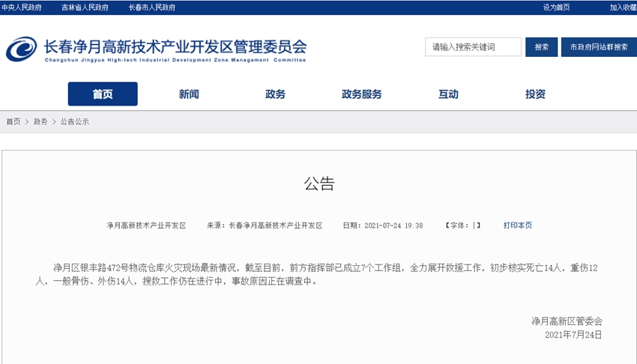This screenshot has width=637, height=364.
Task: Open the 吉林省人民政府 top link
Action: tap(85, 7)
